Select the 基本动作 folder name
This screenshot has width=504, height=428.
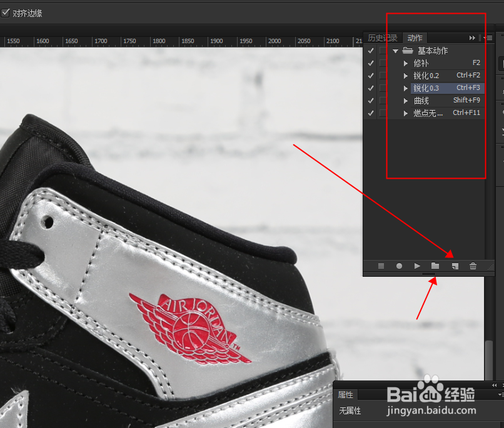(x=433, y=51)
